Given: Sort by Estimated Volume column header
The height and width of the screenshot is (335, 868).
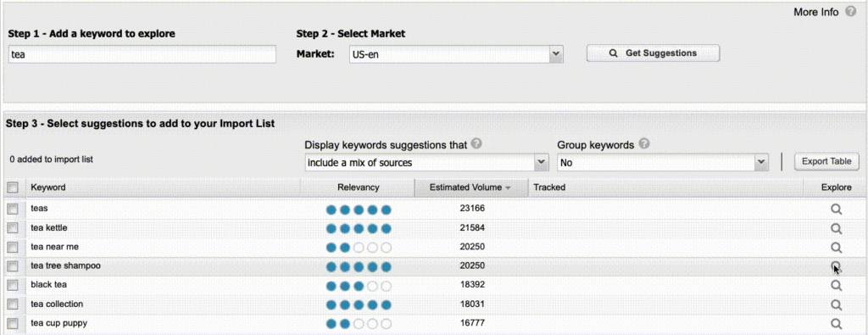Looking at the screenshot, I should click(470, 187).
